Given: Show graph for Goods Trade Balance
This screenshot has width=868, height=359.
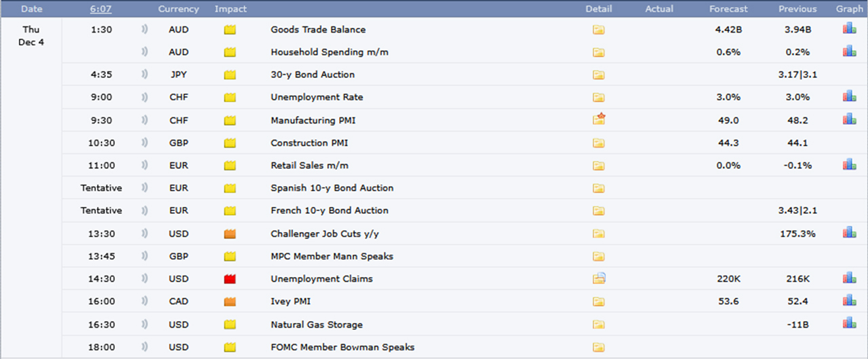Looking at the screenshot, I should click(x=849, y=29).
